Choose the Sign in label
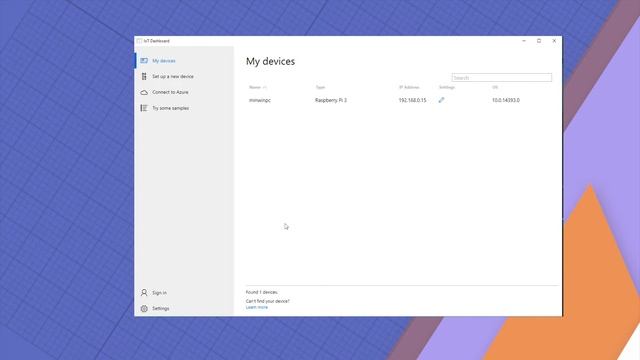The image size is (640, 360). pyautogui.click(x=159, y=293)
